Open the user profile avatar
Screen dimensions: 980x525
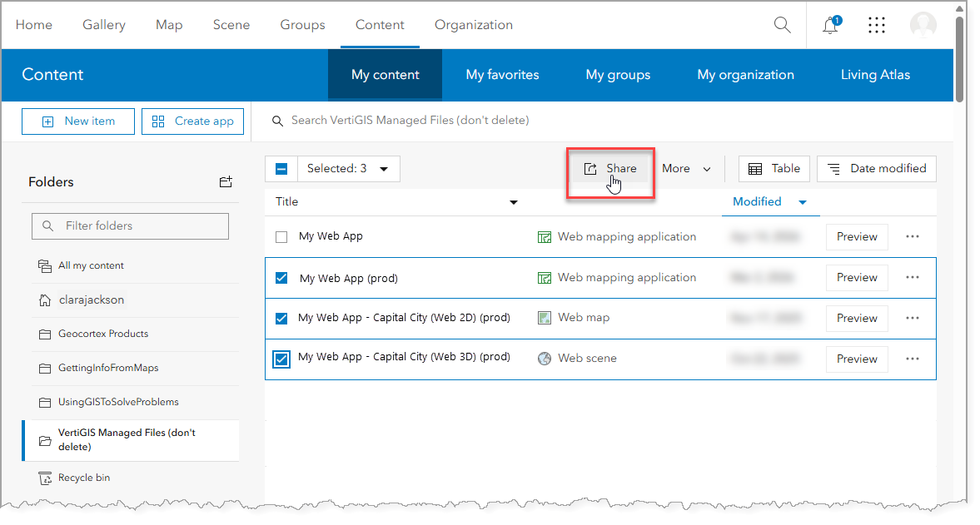[923, 25]
